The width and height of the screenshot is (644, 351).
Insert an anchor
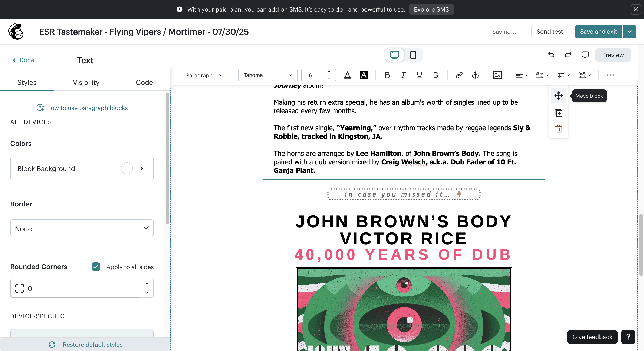(x=475, y=75)
